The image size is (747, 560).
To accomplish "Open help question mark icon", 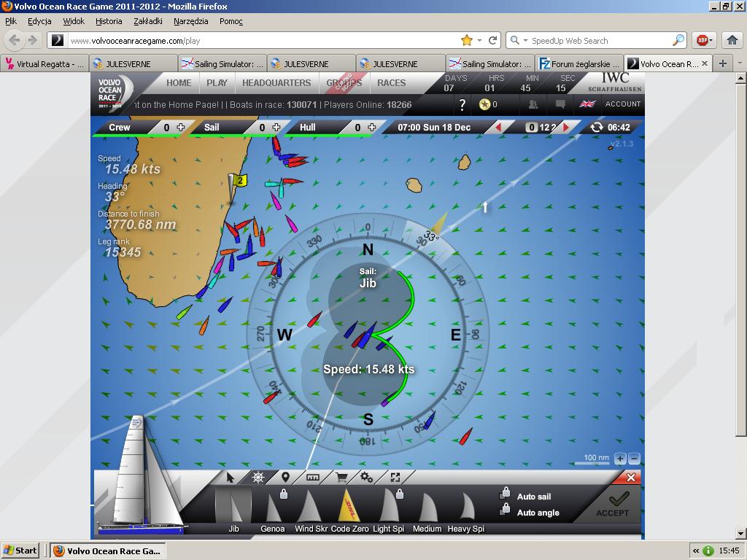I will pos(462,105).
